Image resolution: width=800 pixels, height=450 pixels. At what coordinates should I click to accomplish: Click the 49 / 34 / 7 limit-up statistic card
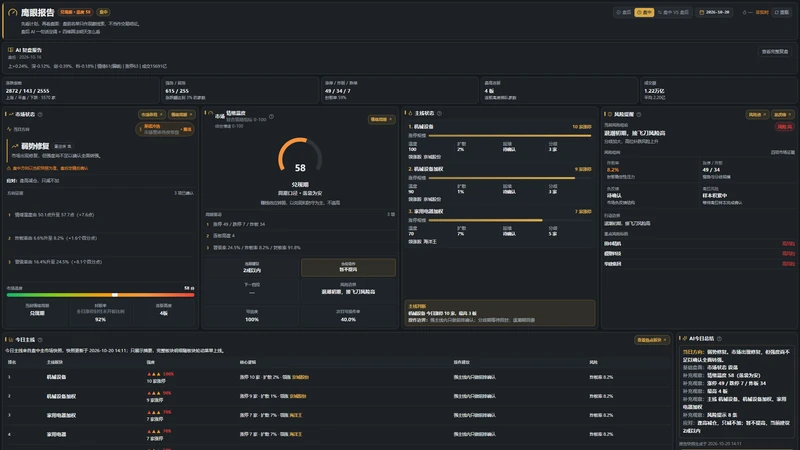coord(399,90)
